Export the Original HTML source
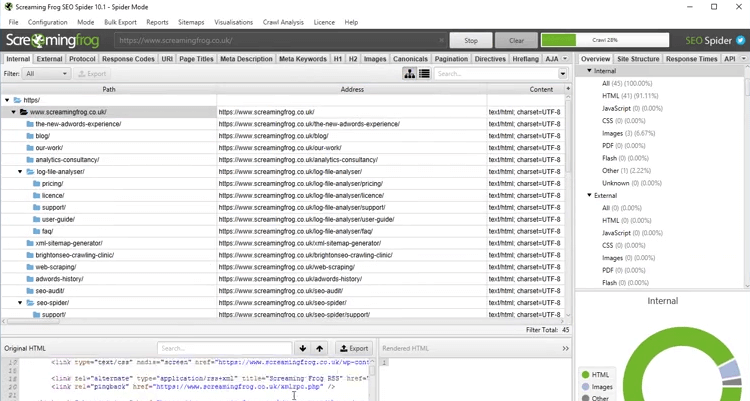750x401 pixels. point(354,348)
